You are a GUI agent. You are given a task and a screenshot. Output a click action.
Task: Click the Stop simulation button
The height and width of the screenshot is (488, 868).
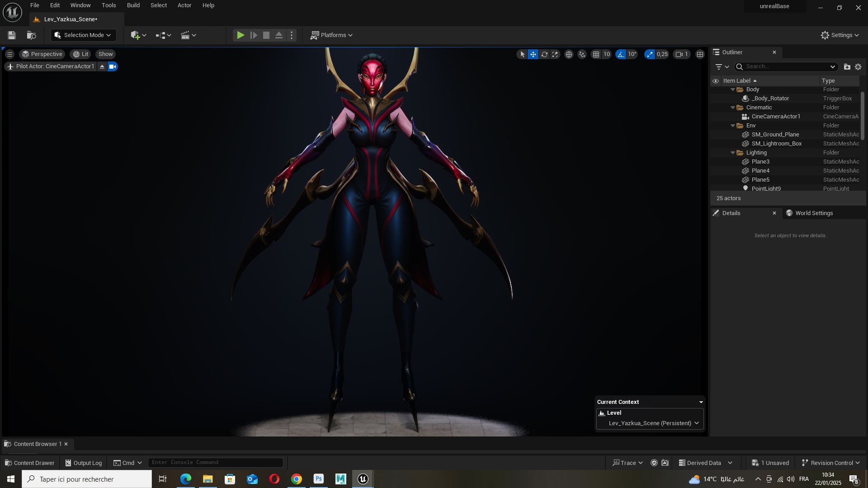click(266, 35)
